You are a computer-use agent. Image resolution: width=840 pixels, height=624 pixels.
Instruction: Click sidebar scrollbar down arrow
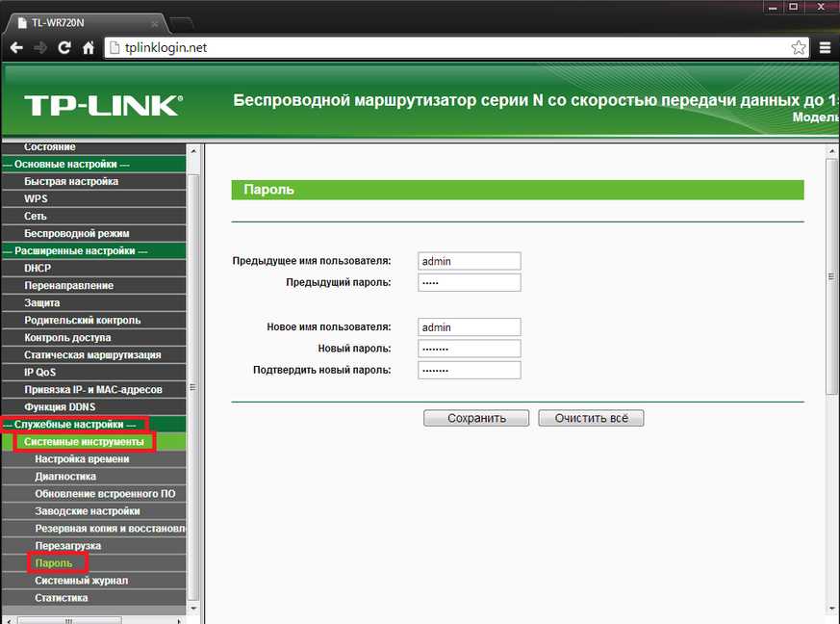coord(193,608)
